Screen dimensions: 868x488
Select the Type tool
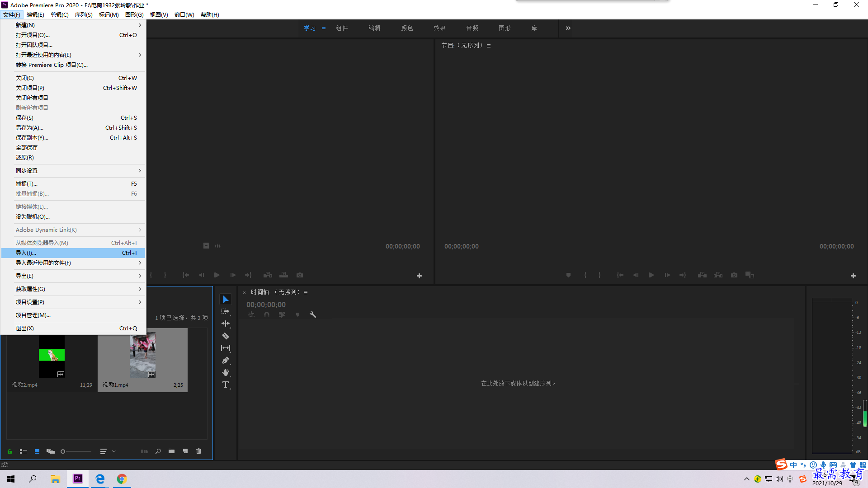click(x=226, y=385)
